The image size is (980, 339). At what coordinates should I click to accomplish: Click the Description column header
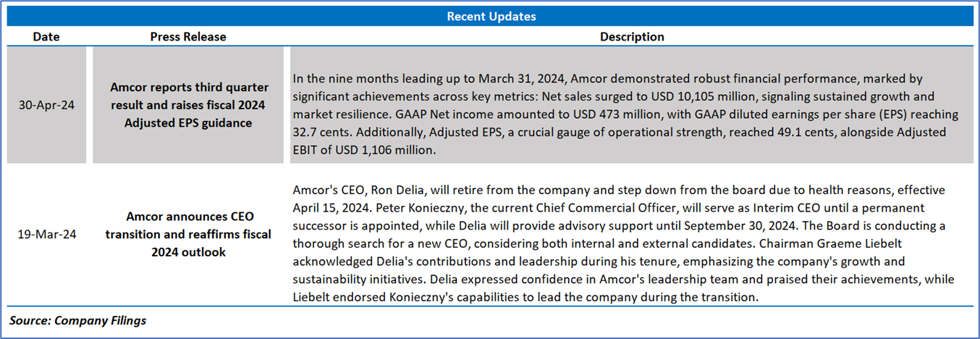(632, 36)
